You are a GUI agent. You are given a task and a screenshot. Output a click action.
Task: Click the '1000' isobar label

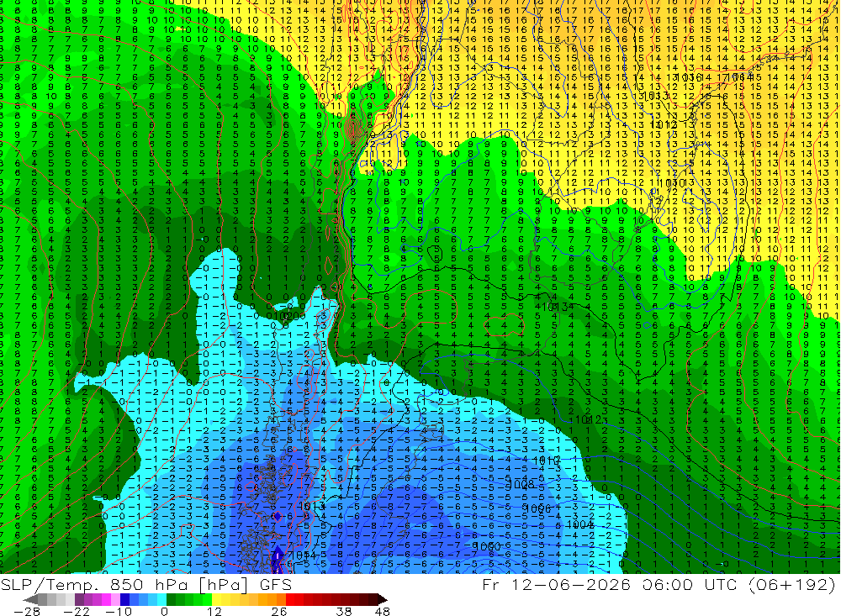(486, 545)
